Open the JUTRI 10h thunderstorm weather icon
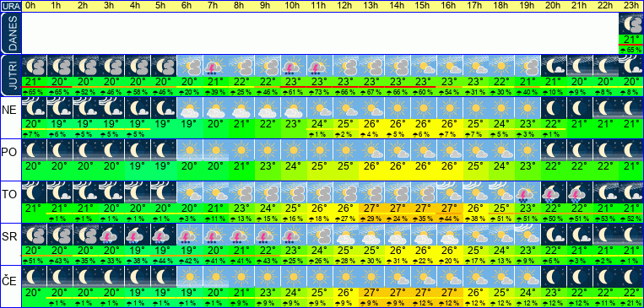The height and width of the screenshot is (308, 644). tap(294, 66)
